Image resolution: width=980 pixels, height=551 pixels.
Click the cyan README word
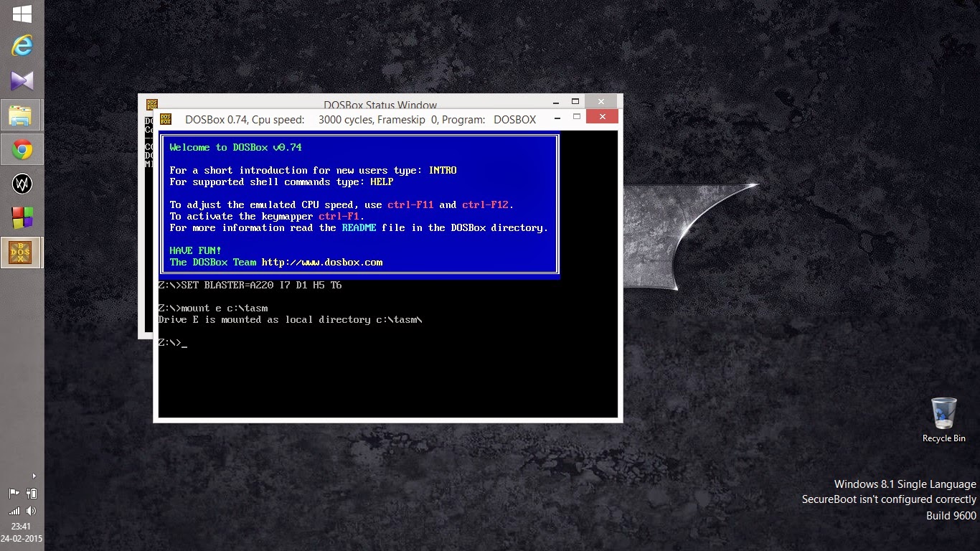click(x=359, y=227)
